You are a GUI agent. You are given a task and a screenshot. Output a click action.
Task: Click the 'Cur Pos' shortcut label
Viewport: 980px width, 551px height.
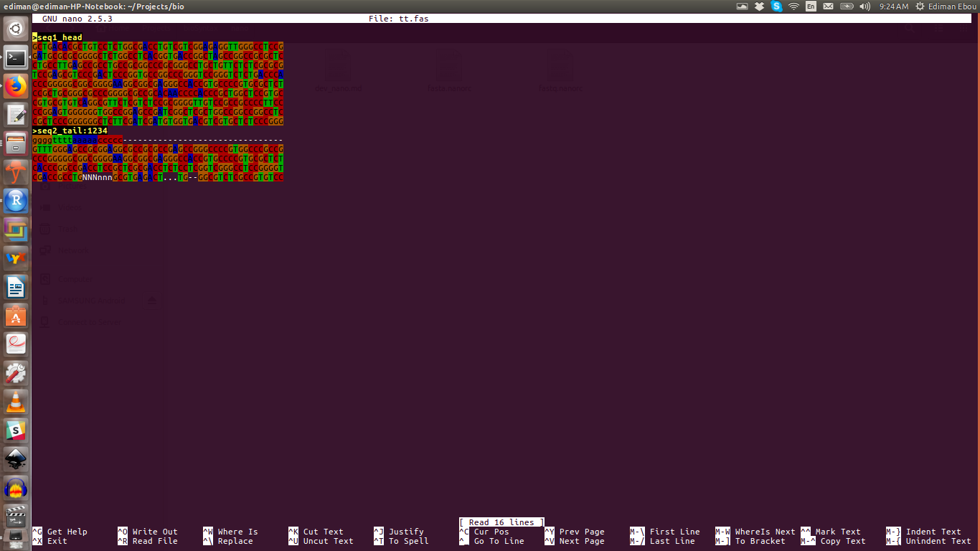491,532
